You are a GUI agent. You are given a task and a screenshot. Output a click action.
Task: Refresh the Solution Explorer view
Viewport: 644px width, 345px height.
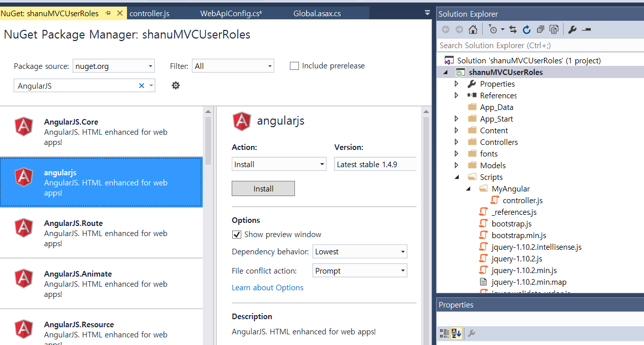click(526, 29)
